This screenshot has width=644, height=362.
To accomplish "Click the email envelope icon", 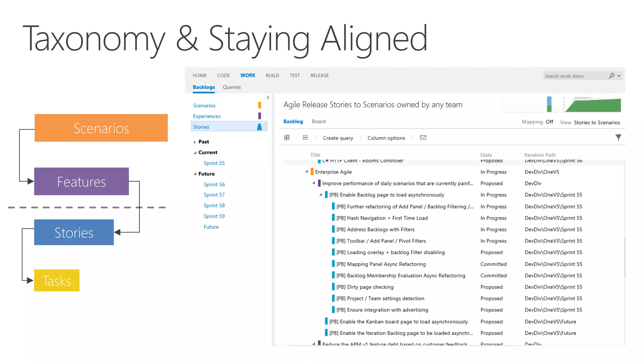I will (423, 138).
